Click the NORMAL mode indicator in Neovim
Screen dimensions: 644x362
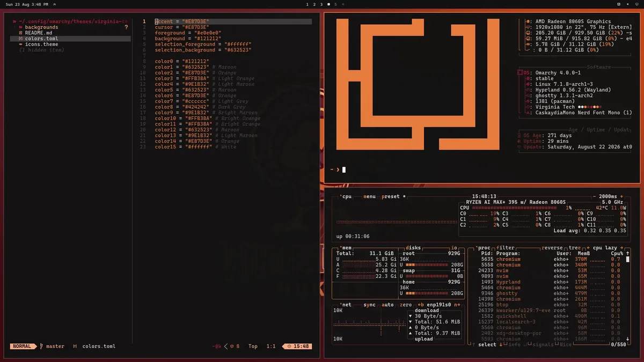[x=22, y=346]
